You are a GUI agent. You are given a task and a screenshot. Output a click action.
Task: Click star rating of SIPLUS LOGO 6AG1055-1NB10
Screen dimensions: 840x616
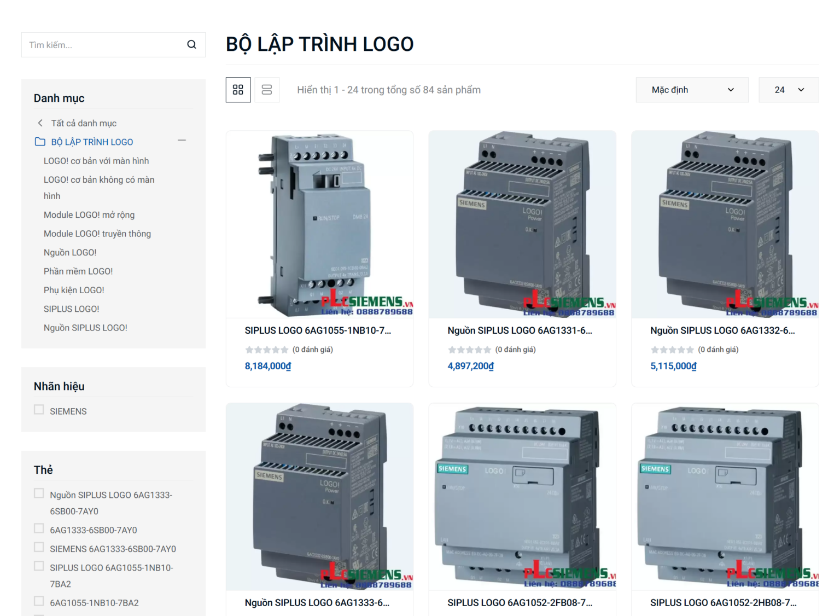pos(266,350)
